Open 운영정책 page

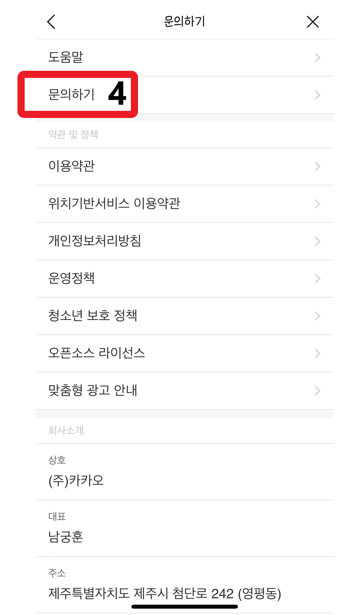click(x=72, y=278)
